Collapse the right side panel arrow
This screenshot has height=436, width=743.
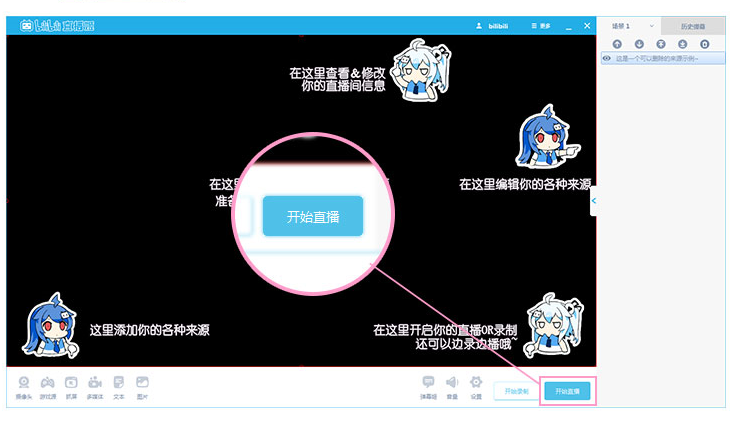pyautogui.click(x=594, y=201)
